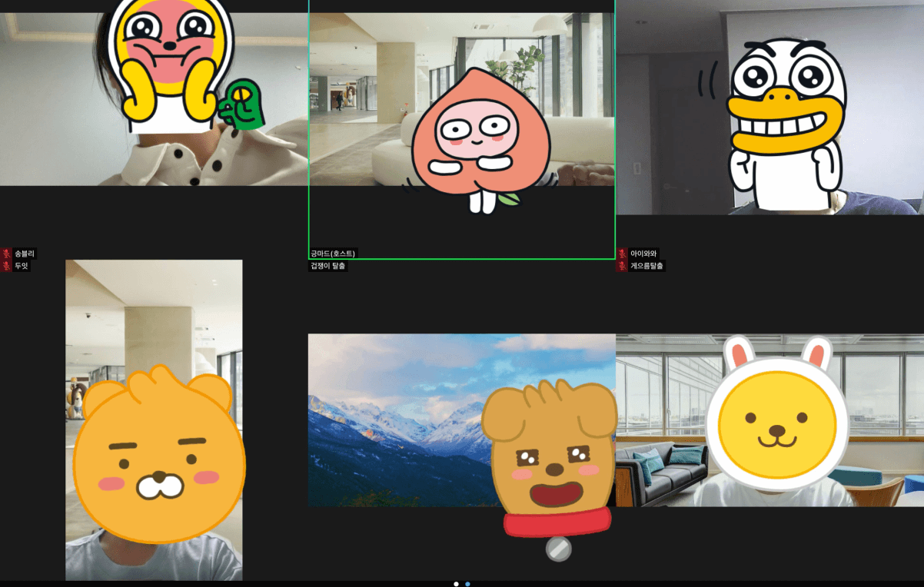Click the muted mic icon beside 두잇

(x=6, y=266)
